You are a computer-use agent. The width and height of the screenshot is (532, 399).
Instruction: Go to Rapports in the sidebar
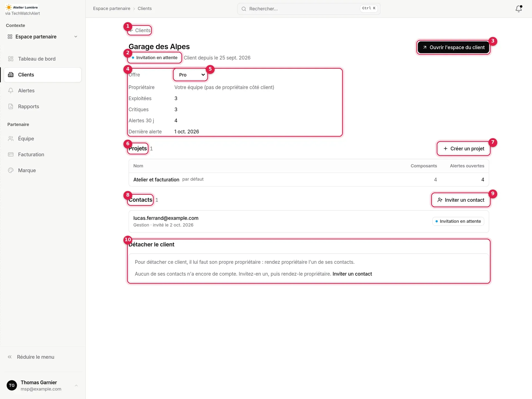pos(43,106)
